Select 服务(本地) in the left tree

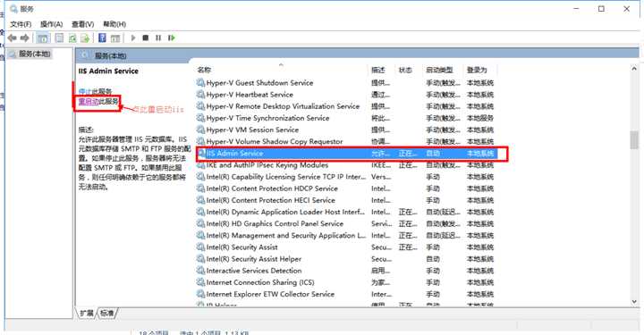[x=35, y=54]
